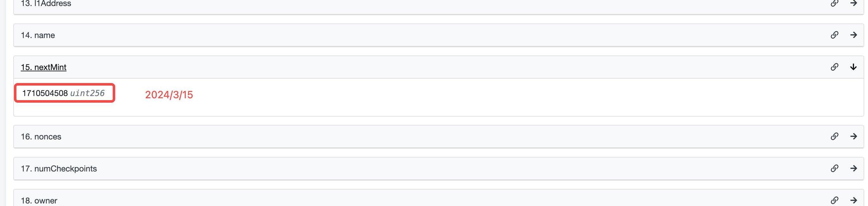Open the 14. name function label
This screenshot has width=868, height=206.
[x=38, y=35]
